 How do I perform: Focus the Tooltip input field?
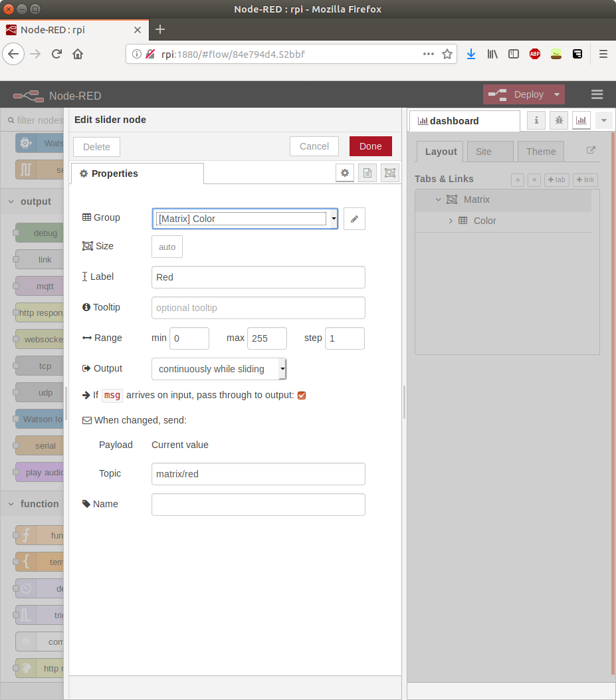258,308
